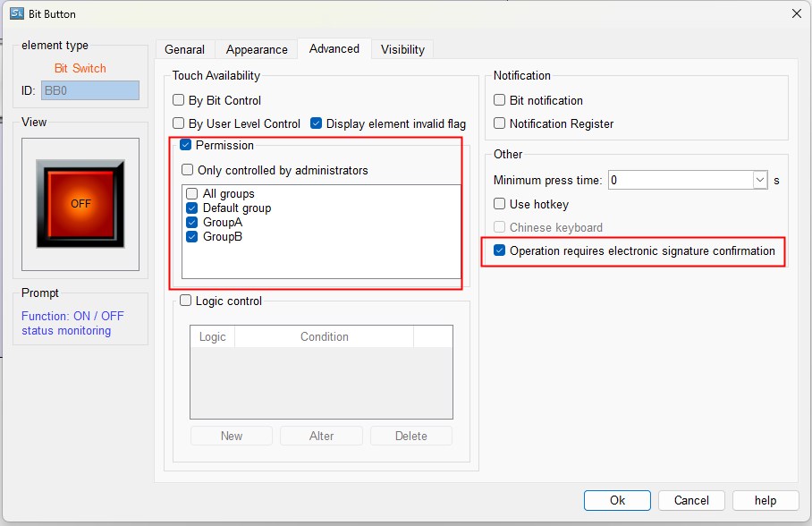Image resolution: width=812 pixels, height=526 pixels.
Task: Enable the Logic control checkbox
Action: [x=186, y=301]
